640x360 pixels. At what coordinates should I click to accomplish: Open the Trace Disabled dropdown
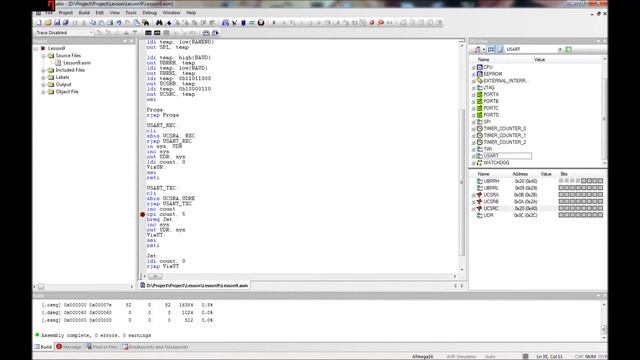click(91, 33)
